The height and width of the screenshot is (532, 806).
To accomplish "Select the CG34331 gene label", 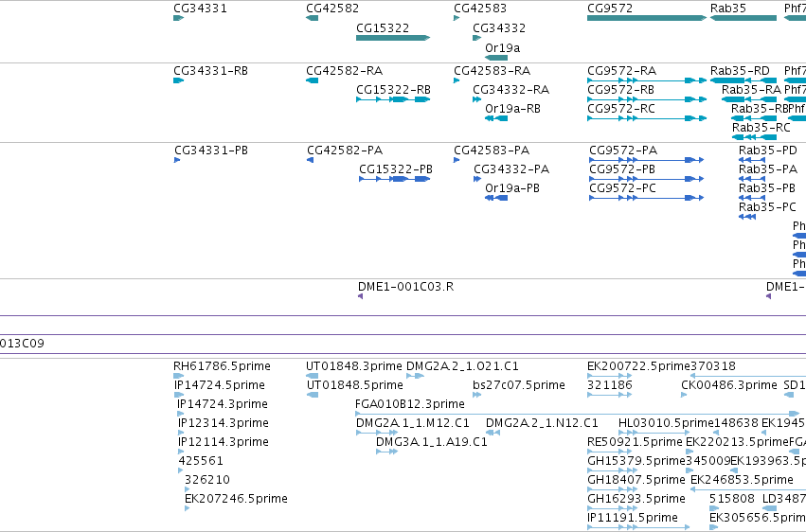I will click(200, 9).
